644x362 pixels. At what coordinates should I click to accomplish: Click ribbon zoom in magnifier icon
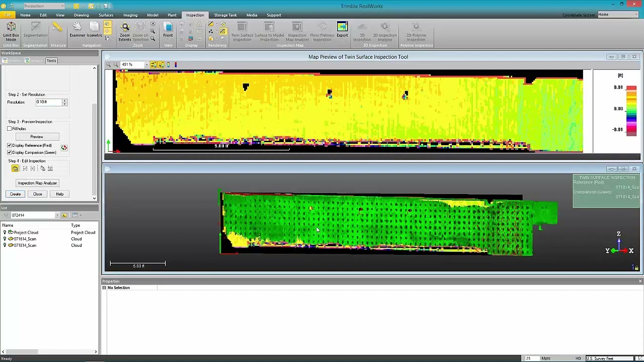(x=153, y=31)
